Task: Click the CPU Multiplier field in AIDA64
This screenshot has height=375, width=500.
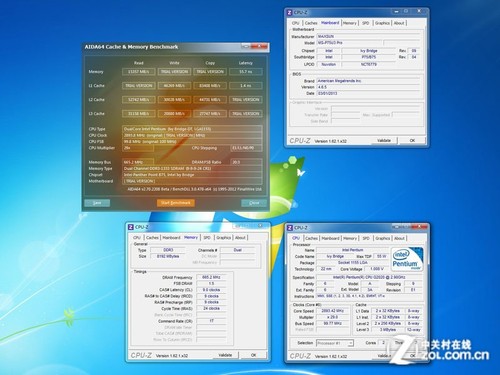Action: [138, 148]
